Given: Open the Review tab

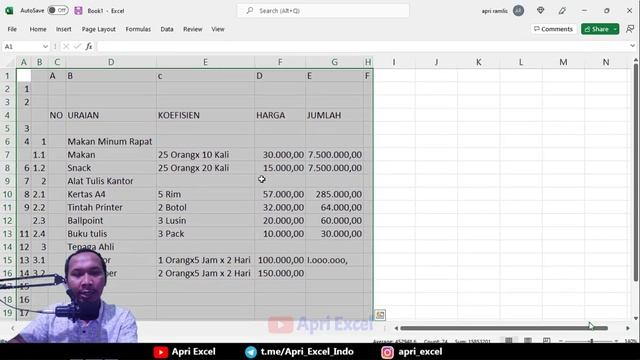Looking at the screenshot, I should point(193,29).
